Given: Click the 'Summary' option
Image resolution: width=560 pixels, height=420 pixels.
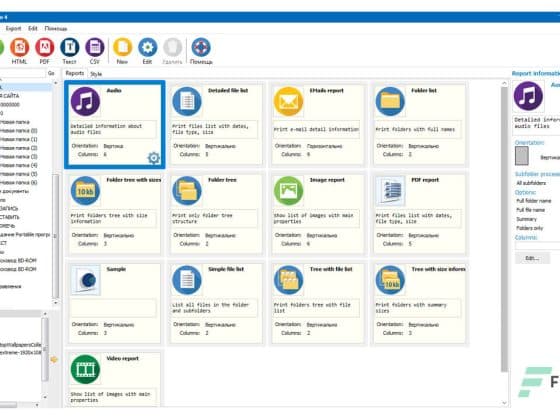Looking at the screenshot, I should [x=526, y=219].
